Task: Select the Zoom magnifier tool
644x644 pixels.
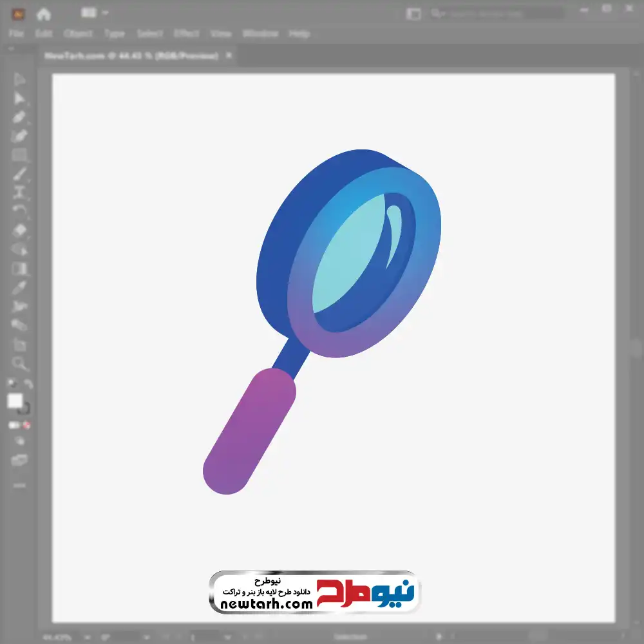Action: [x=19, y=364]
